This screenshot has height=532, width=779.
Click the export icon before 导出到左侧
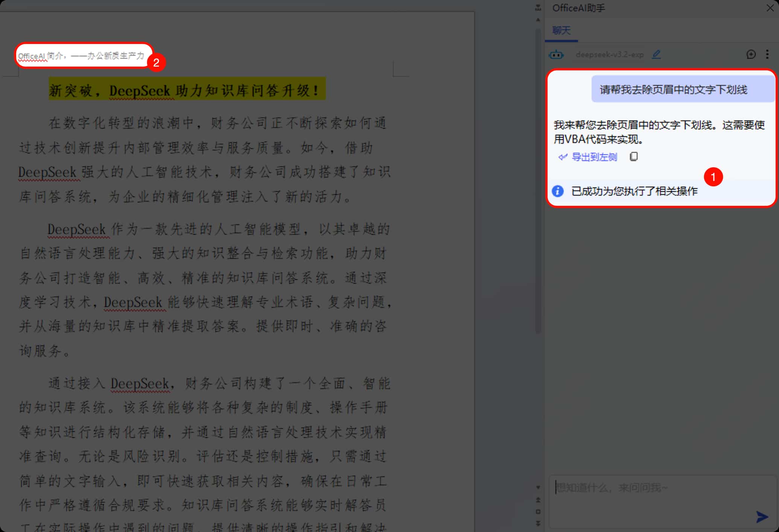coord(562,157)
